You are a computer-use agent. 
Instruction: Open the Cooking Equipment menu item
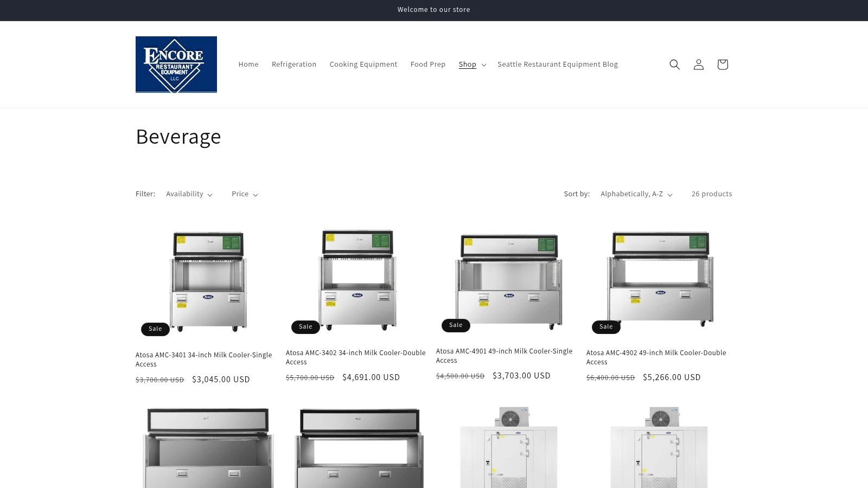point(363,64)
